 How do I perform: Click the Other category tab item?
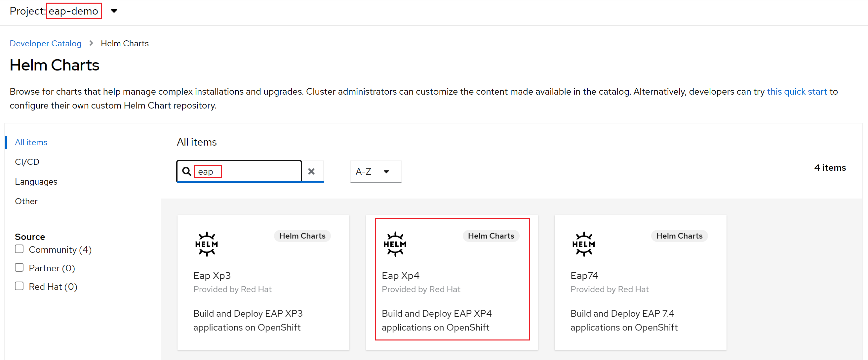[25, 201]
